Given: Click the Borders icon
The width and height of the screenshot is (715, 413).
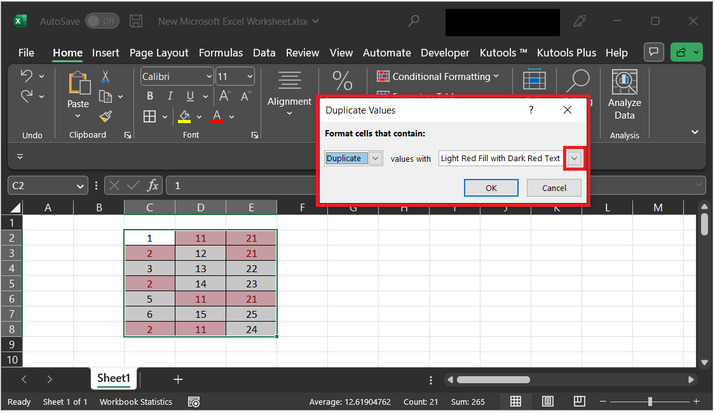Looking at the screenshot, I should (x=150, y=117).
